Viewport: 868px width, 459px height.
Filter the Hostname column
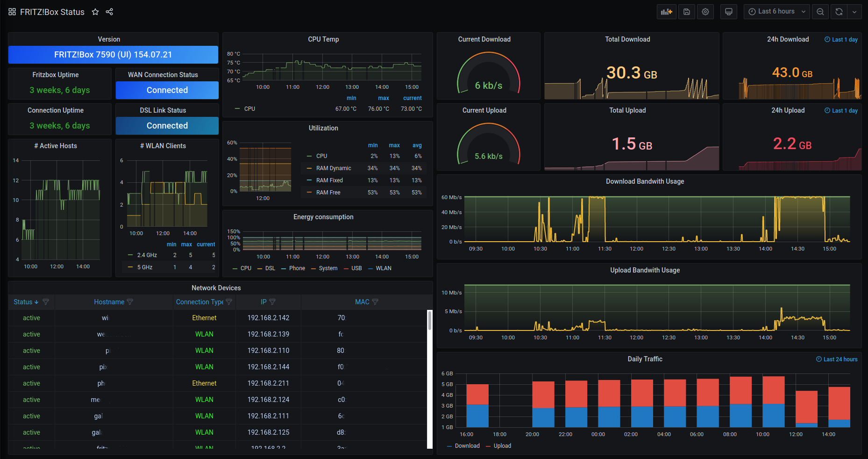[130, 302]
